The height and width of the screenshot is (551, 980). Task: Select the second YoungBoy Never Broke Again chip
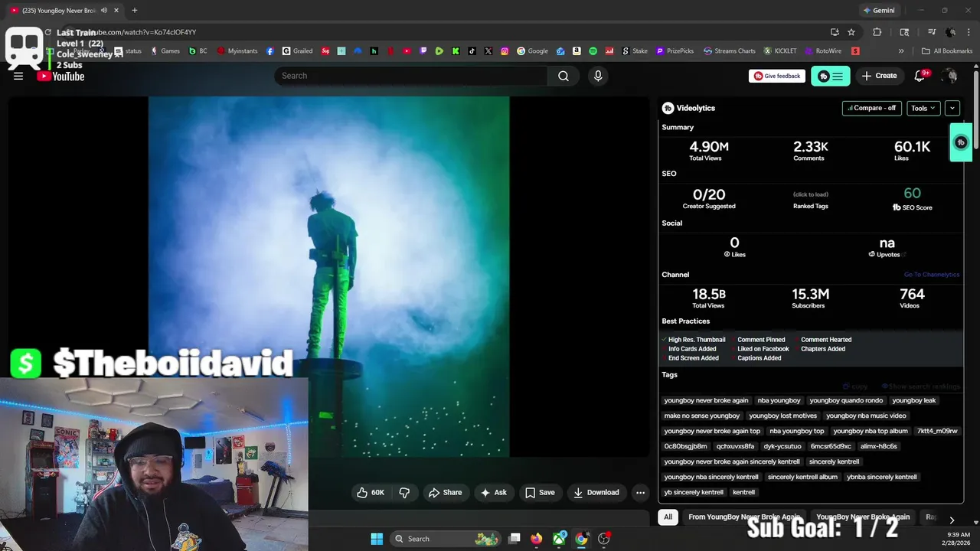[x=863, y=517]
